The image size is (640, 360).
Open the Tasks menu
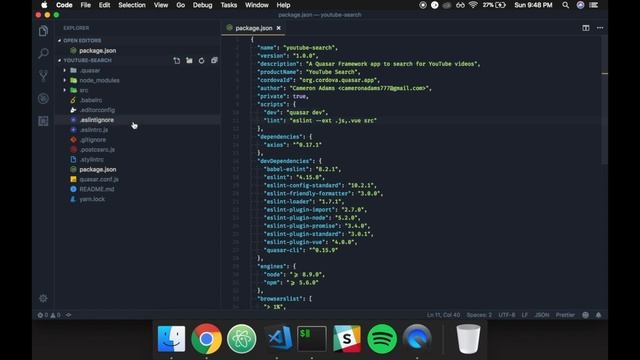[229, 5]
